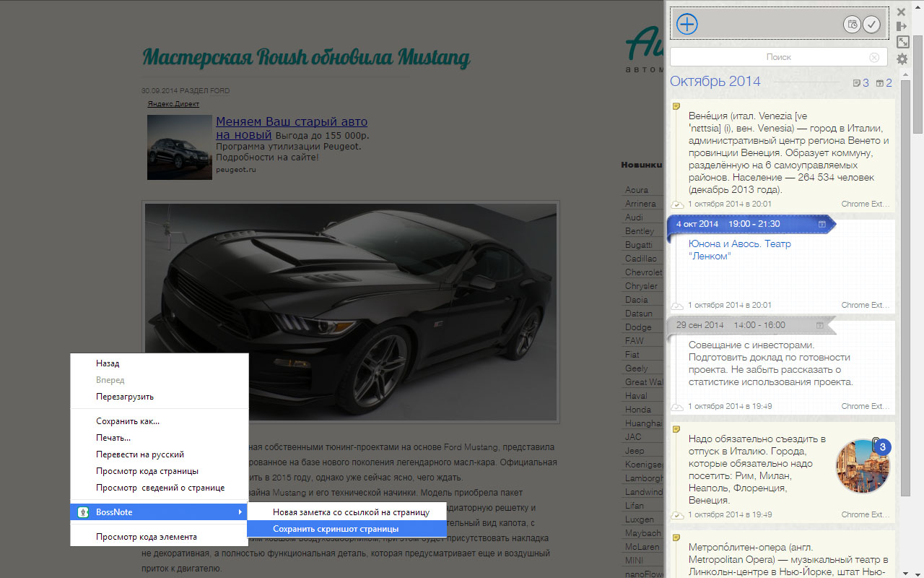Close the BossNote side panel
The width and height of the screenshot is (924, 578).
coord(901,12)
